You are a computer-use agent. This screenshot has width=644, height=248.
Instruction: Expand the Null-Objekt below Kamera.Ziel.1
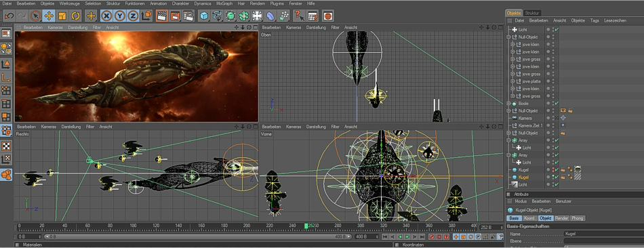pyautogui.click(x=508, y=133)
